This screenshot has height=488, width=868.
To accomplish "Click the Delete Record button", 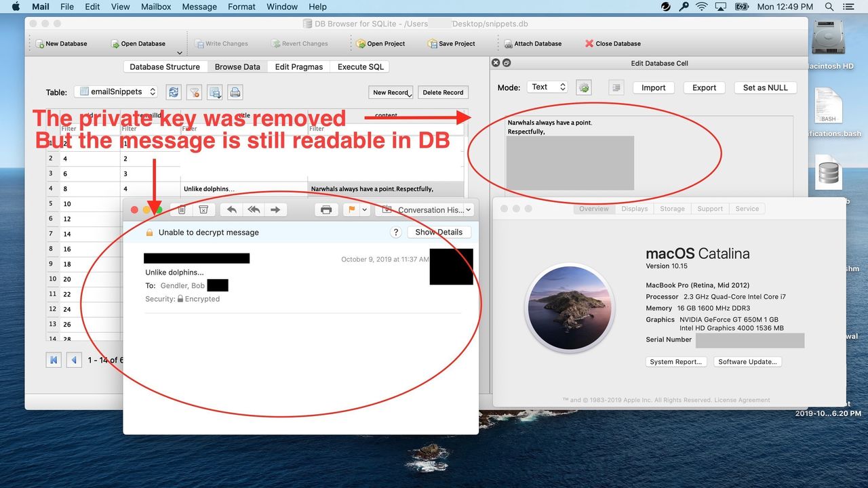I will click(443, 92).
